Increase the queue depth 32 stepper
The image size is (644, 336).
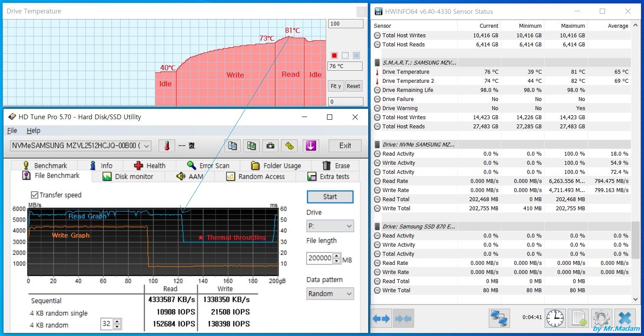(x=117, y=321)
